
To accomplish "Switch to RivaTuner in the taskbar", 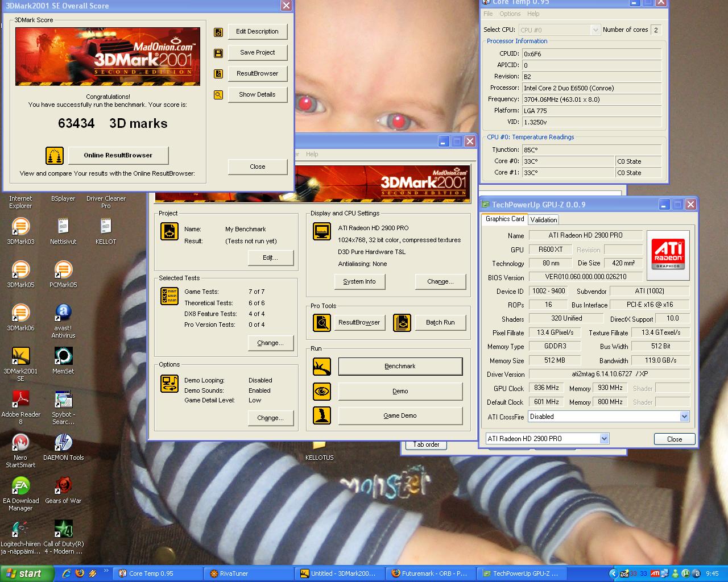I will tap(249, 573).
